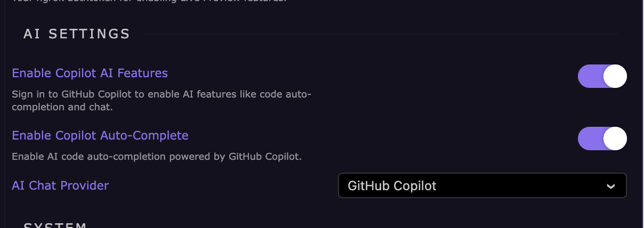Click the ngrok authtoken description at the top
This screenshot has height=228, width=644.
coord(149,2)
